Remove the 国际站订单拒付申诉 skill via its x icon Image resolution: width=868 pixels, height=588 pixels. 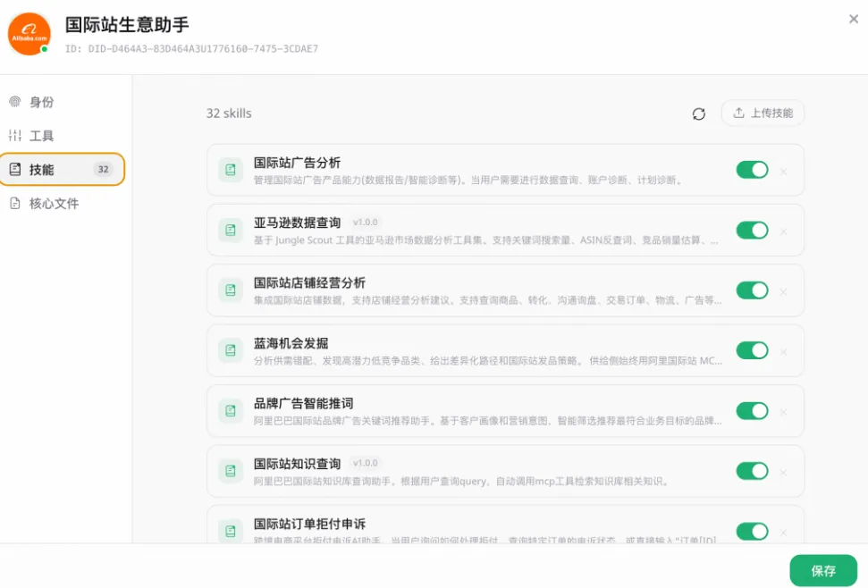(x=783, y=533)
